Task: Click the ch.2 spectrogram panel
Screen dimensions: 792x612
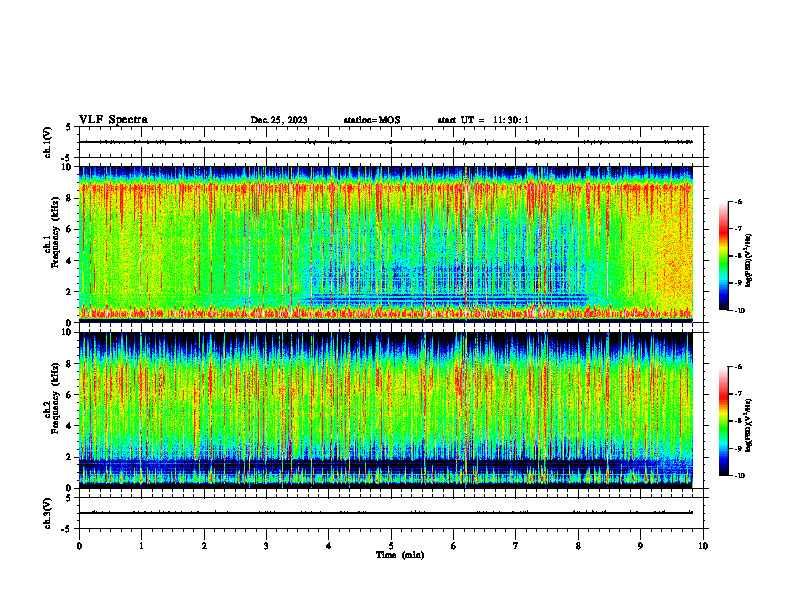Action: coord(386,410)
